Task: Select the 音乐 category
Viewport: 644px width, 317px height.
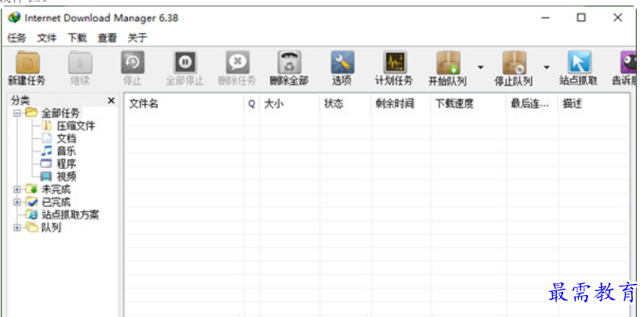Action: point(66,151)
